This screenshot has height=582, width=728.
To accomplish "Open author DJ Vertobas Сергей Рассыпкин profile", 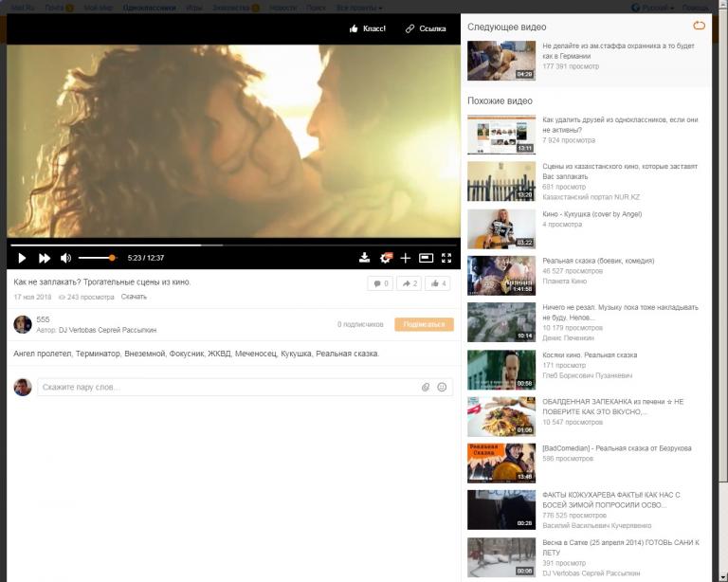I will (107, 331).
